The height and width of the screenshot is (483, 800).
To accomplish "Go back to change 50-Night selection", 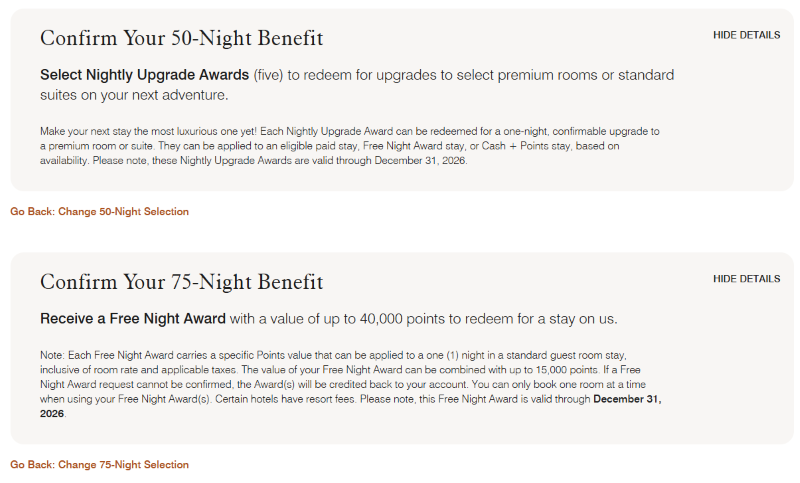I will (x=99, y=212).
